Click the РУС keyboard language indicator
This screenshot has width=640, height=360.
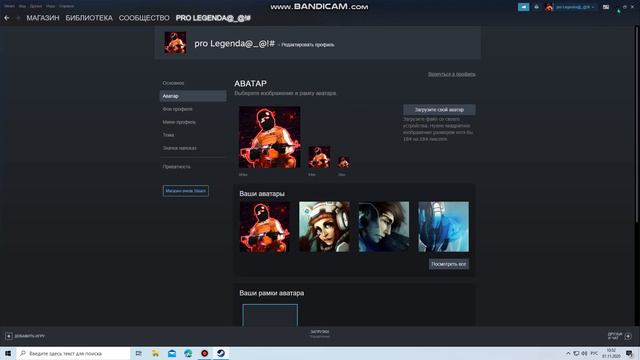point(594,353)
